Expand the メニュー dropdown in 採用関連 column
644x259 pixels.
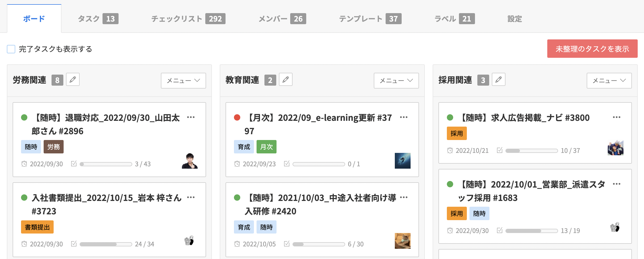pos(609,81)
